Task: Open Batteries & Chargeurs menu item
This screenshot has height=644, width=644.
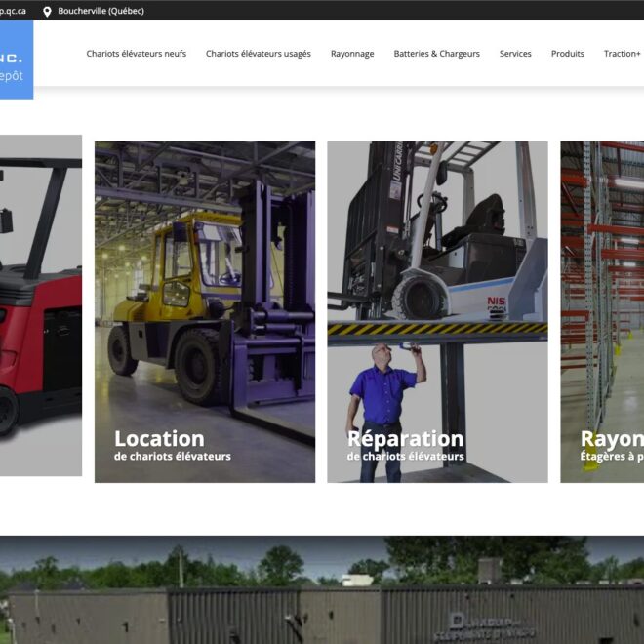Action: (436, 54)
